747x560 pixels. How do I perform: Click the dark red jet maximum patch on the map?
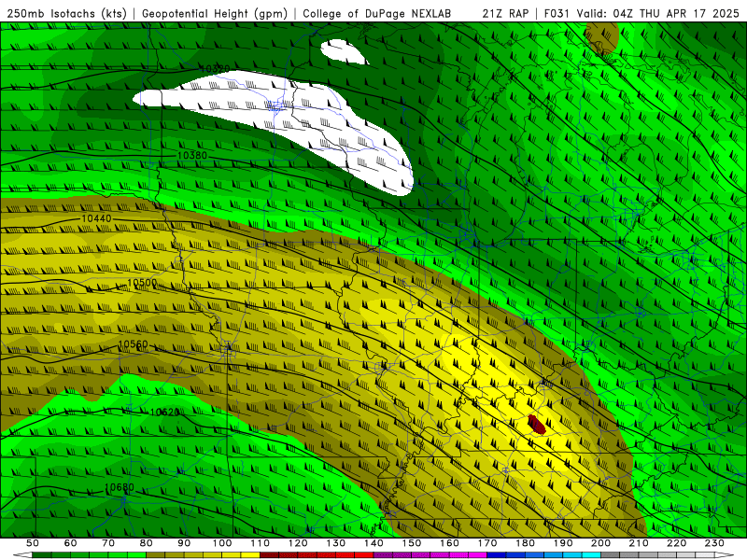tap(536, 425)
